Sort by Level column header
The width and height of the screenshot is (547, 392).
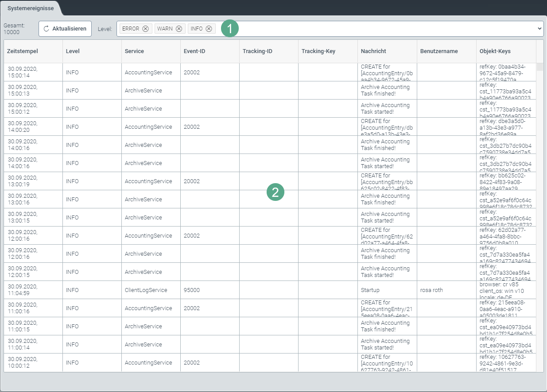click(x=73, y=51)
